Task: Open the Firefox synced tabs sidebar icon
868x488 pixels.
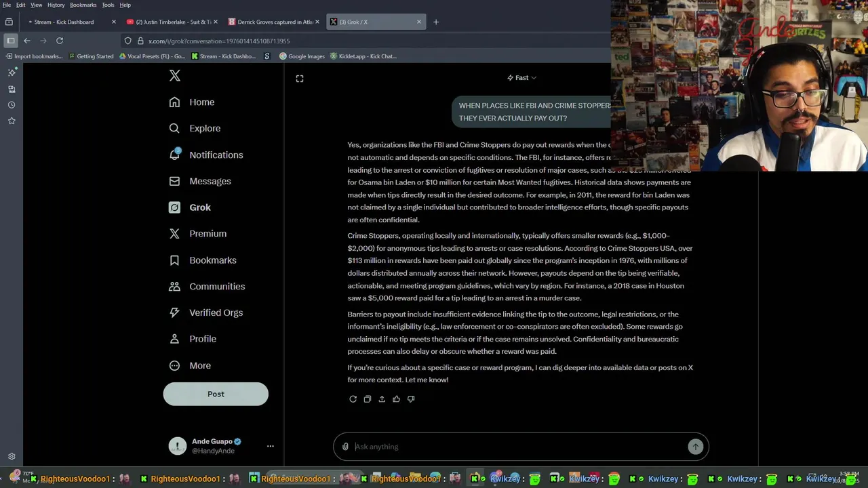Action: [x=12, y=89]
